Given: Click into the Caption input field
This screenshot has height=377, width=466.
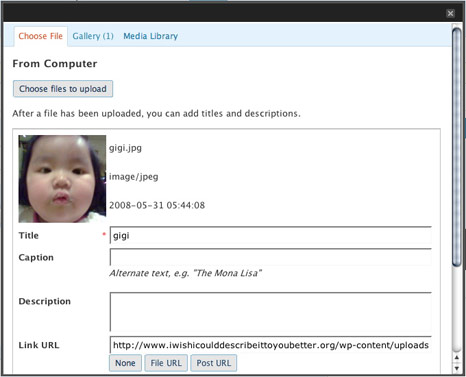Looking at the screenshot, I should pos(271,257).
